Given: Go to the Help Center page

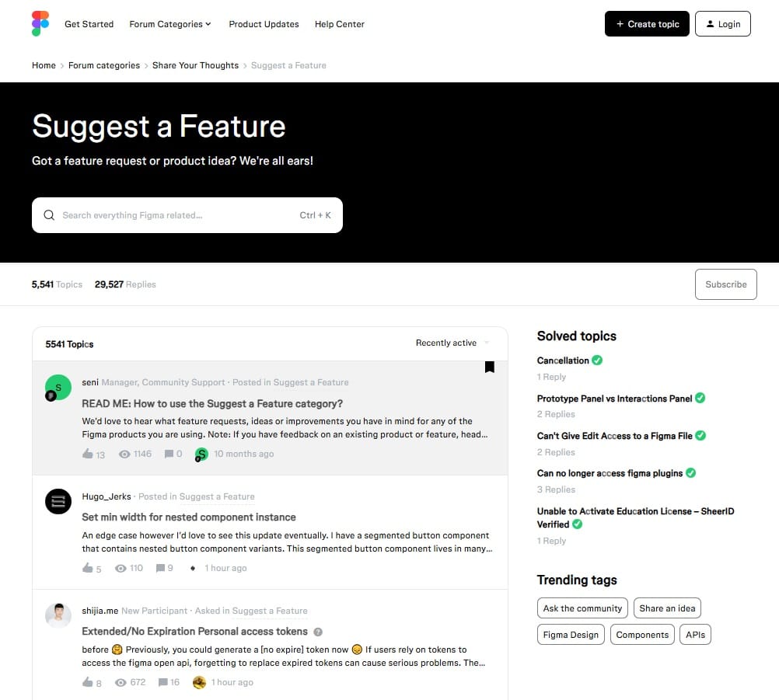Looking at the screenshot, I should click(339, 24).
